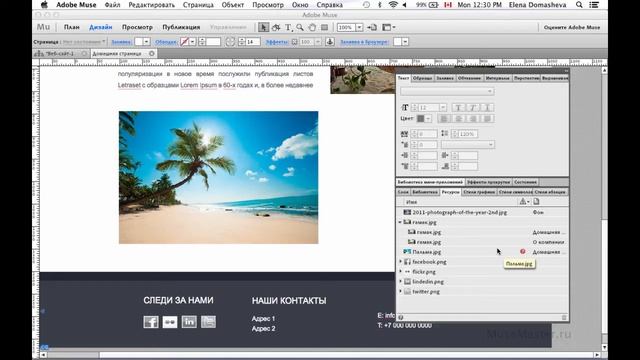The width and height of the screenshot is (640, 360).
Task: Click the fill color swatch in control bar
Action: 139,42
